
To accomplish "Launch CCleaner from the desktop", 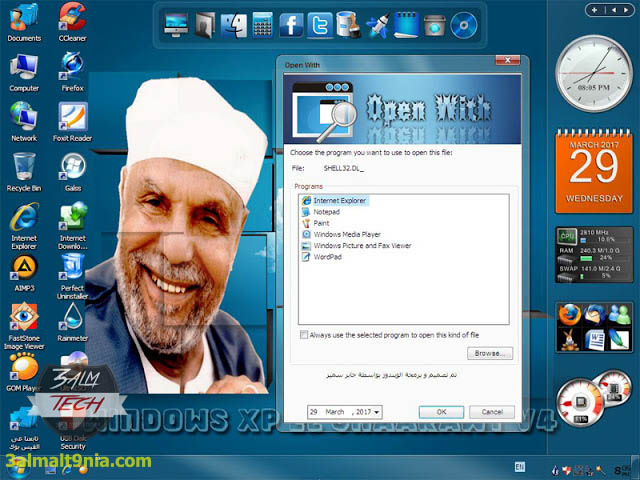I will click(72, 22).
